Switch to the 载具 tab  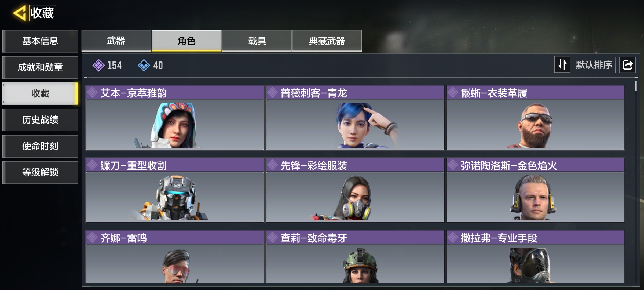click(257, 41)
